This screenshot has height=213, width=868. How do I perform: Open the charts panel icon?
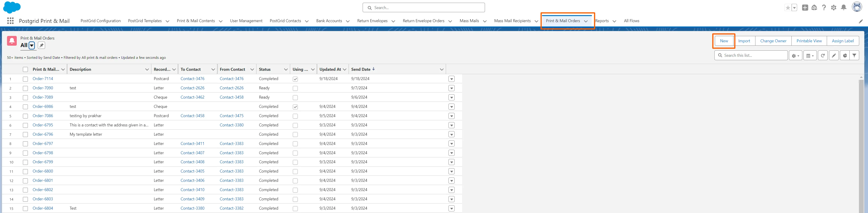pyautogui.click(x=844, y=56)
